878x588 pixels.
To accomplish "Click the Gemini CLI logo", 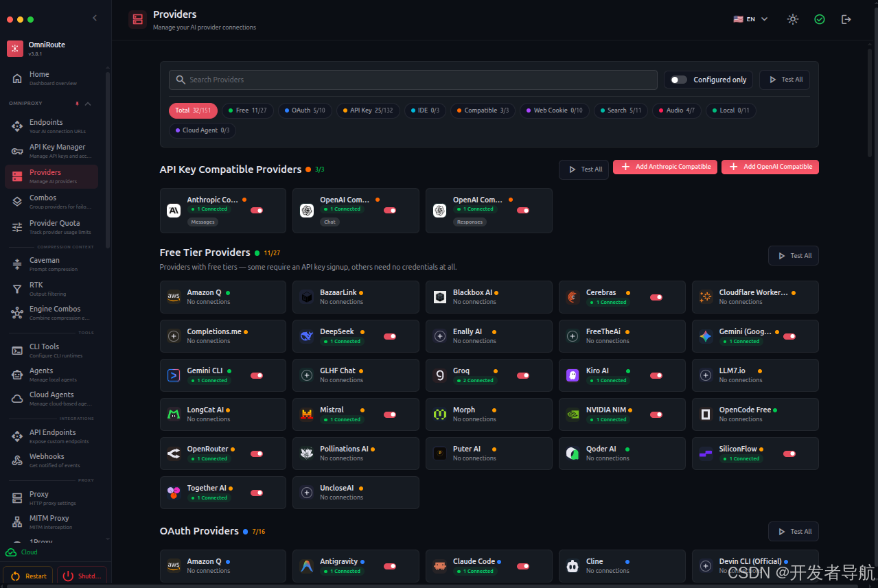I will 174,375.
